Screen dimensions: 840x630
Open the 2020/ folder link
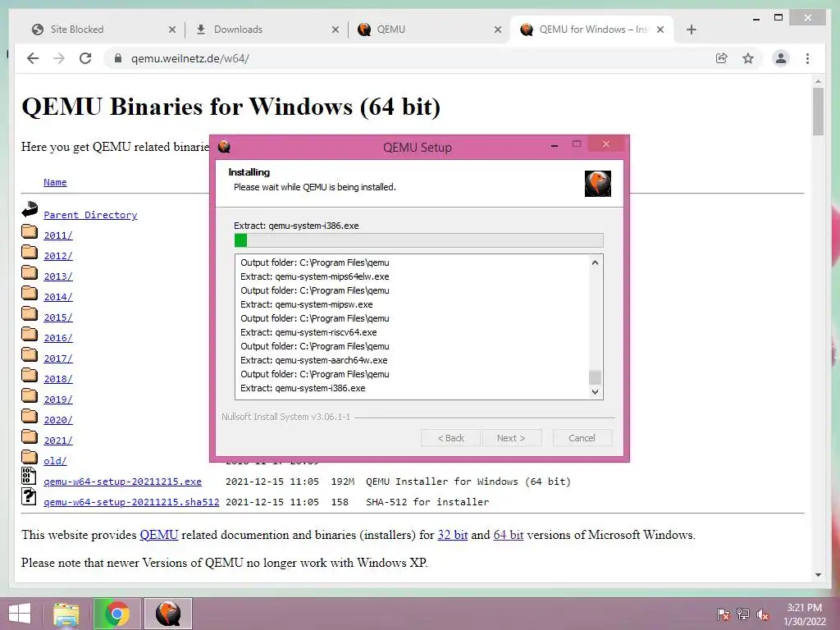(58, 420)
